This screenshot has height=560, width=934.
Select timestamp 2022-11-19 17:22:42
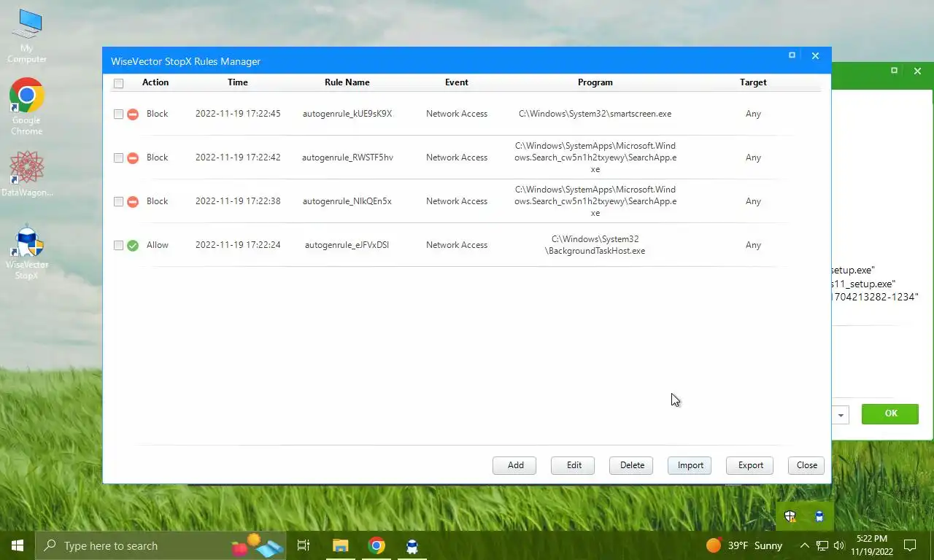coord(238,157)
